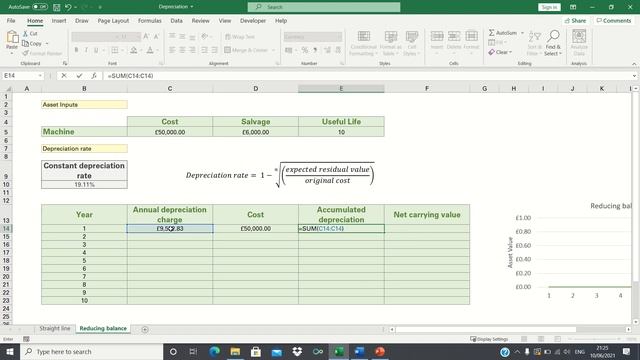The width and height of the screenshot is (640, 360).
Task: Open Microsoft Edge from taskbar
Action: pyautogui.click(x=214, y=351)
